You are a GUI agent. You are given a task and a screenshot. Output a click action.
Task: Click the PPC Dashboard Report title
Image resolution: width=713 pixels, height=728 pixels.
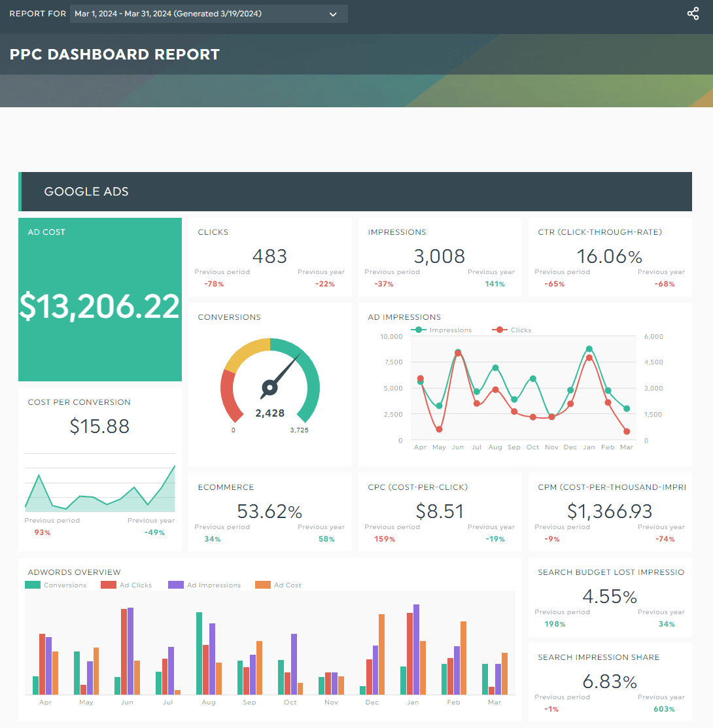[114, 54]
